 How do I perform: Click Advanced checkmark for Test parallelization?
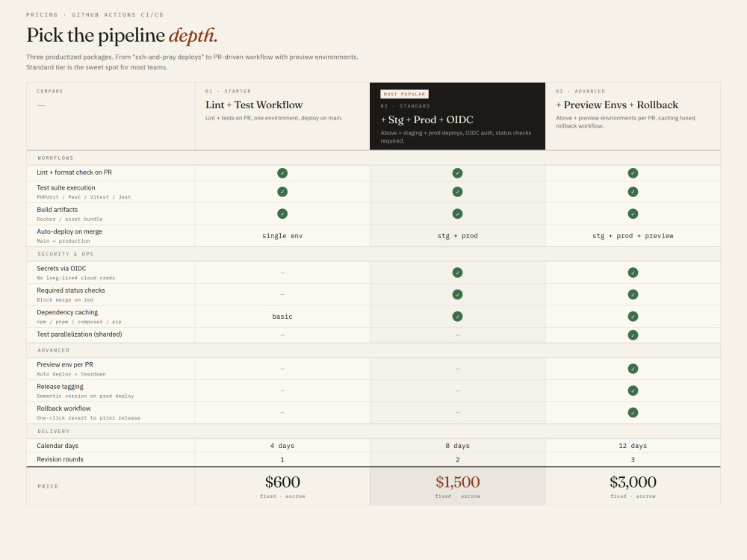coord(633,335)
